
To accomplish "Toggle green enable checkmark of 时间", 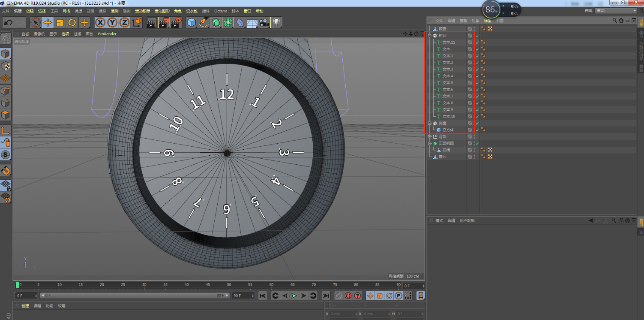I will (477, 36).
